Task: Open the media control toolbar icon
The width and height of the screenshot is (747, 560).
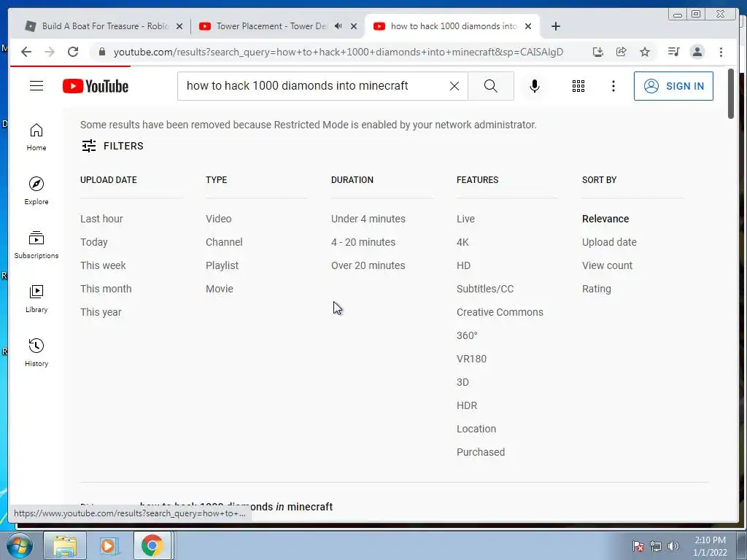Action: (673, 52)
